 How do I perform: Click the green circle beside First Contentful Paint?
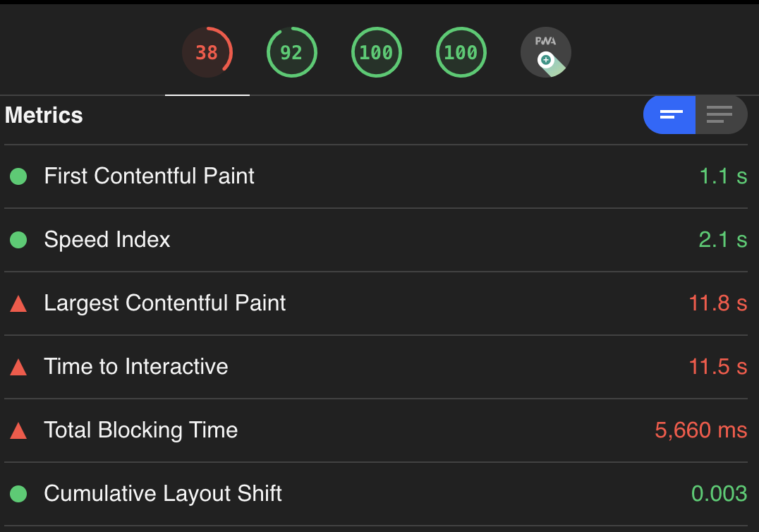pyautogui.click(x=18, y=176)
